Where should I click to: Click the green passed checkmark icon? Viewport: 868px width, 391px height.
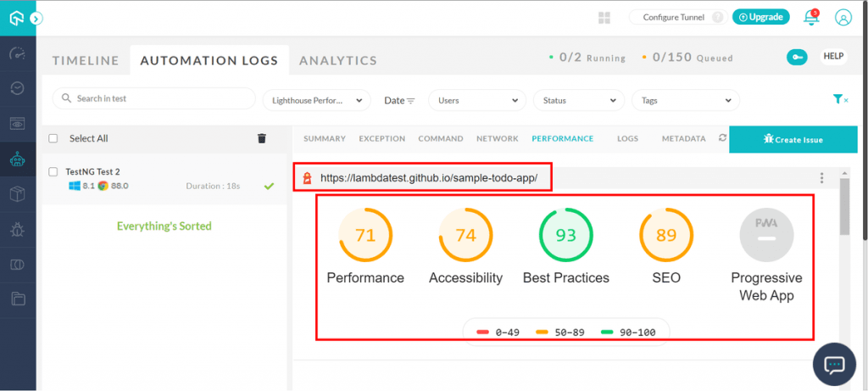click(269, 186)
